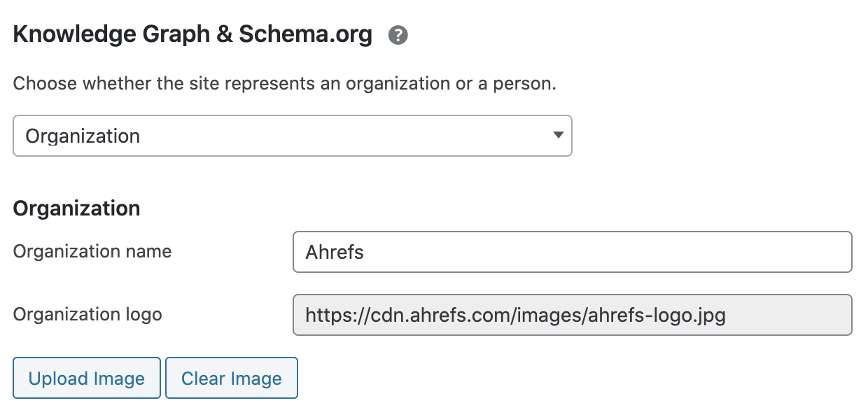The image size is (868, 417).
Task: Click the Organization logo URL field
Action: tap(572, 315)
